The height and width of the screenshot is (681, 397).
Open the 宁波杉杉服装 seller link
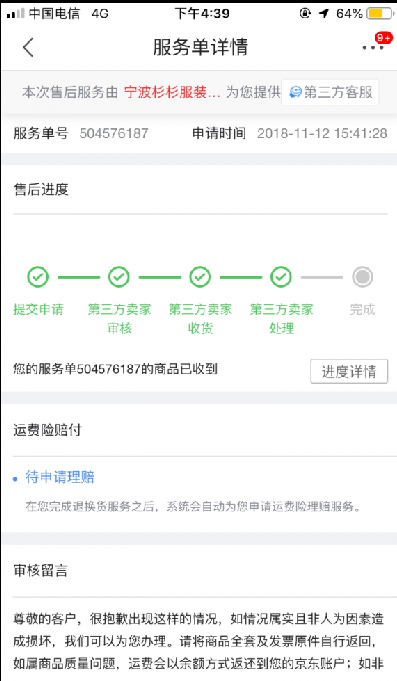[172, 92]
